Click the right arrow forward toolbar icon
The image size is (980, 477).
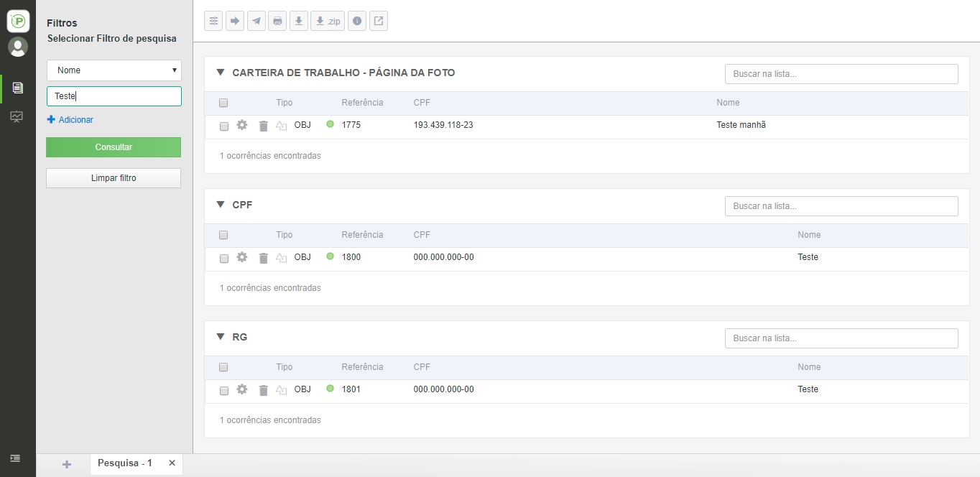[x=235, y=21]
